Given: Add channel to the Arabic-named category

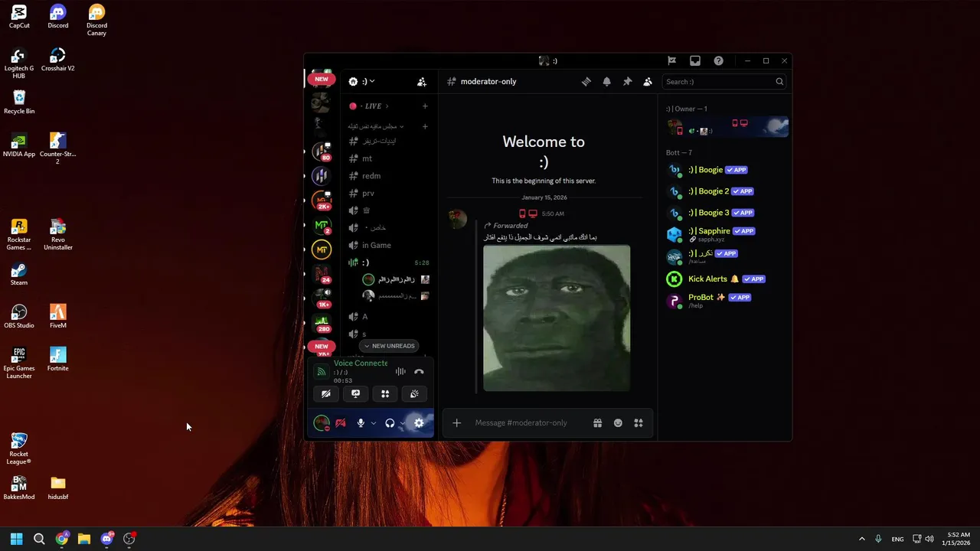Looking at the screenshot, I should pos(425,126).
